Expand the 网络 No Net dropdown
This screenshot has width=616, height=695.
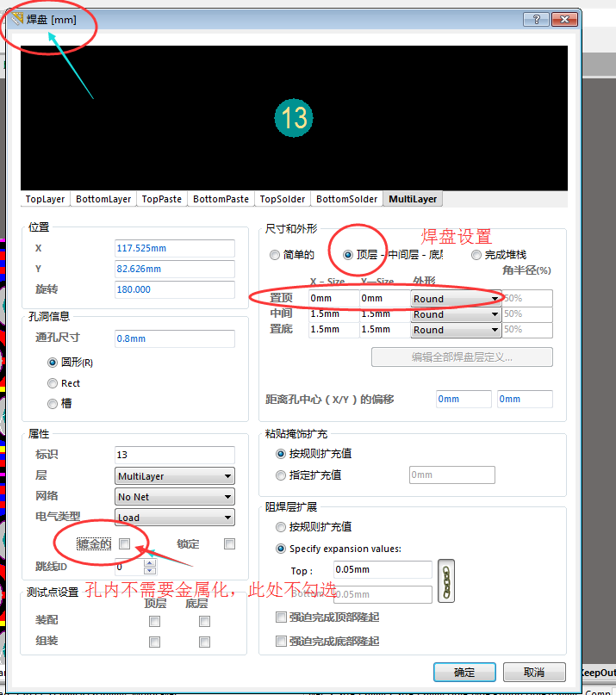click(175, 497)
